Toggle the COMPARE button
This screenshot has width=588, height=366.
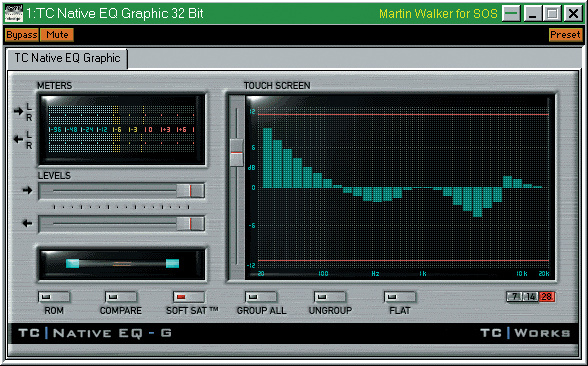121,297
